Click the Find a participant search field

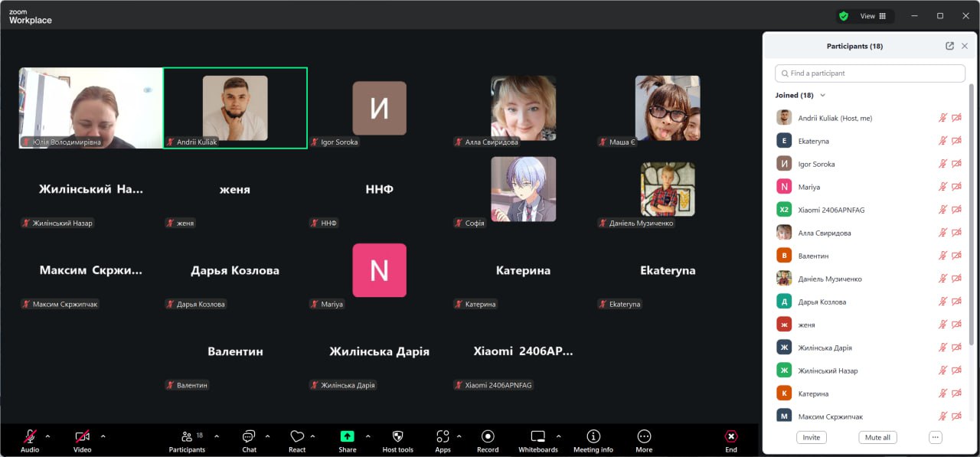pyautogui.click(x=870, y=73)
